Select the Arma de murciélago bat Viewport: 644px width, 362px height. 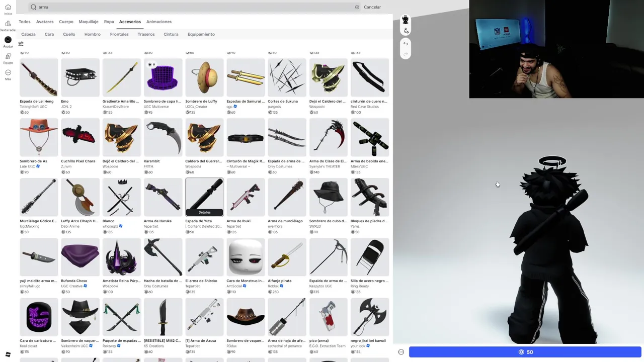(287, 197)
